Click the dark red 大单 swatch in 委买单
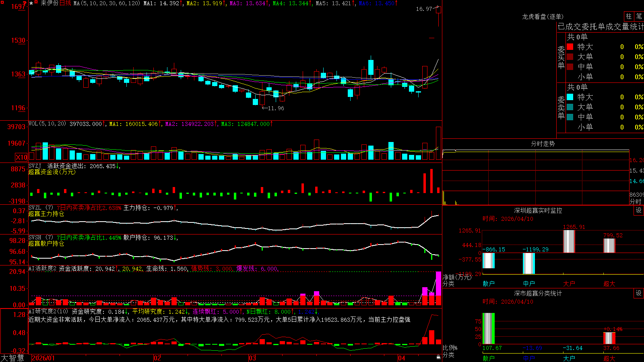 [x=570, y=57]
